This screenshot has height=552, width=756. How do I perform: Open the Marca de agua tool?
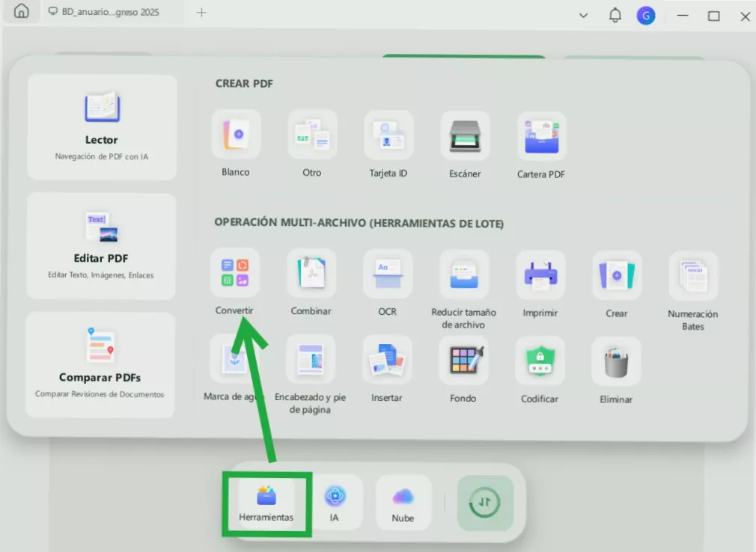234,359
